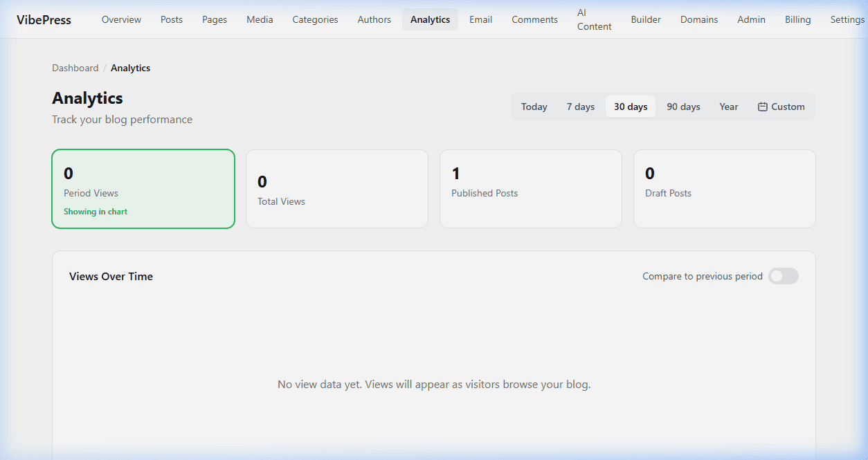Choose the 90 days range

point(682,107)
